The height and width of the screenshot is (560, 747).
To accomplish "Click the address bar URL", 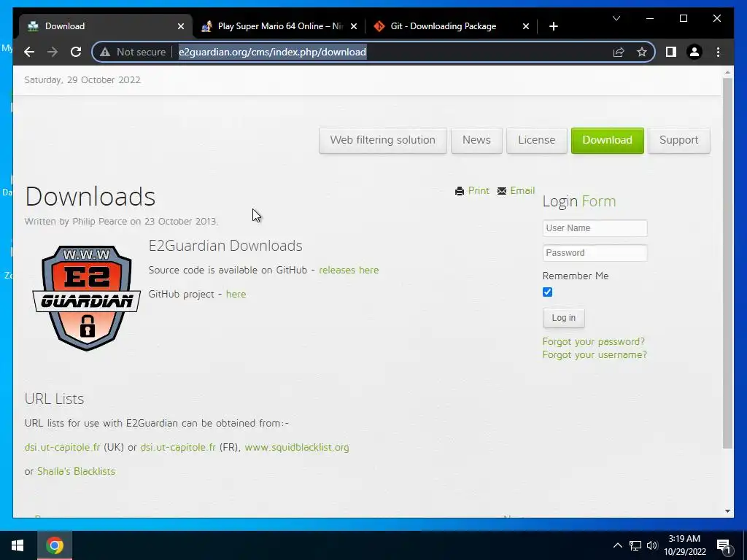I will (x=273, y=52).
